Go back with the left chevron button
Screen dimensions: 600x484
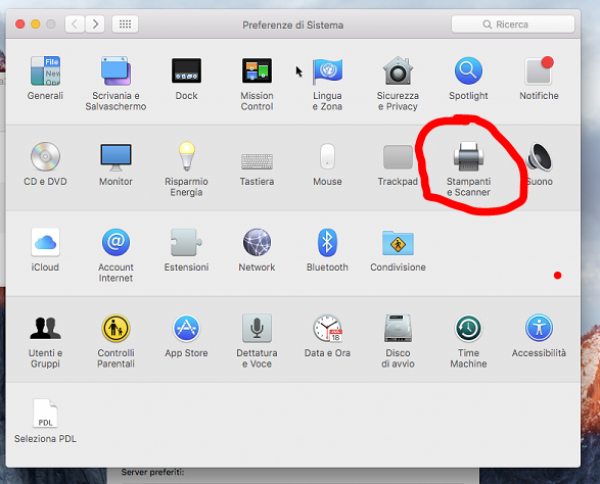[x=75, y=24]
